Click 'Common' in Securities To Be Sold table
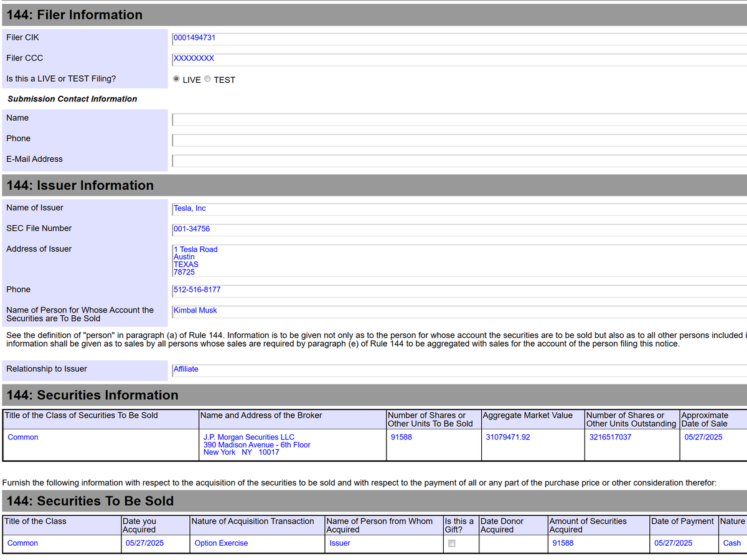Viewport: 747px width, 560px height. [x=23, y=543]
